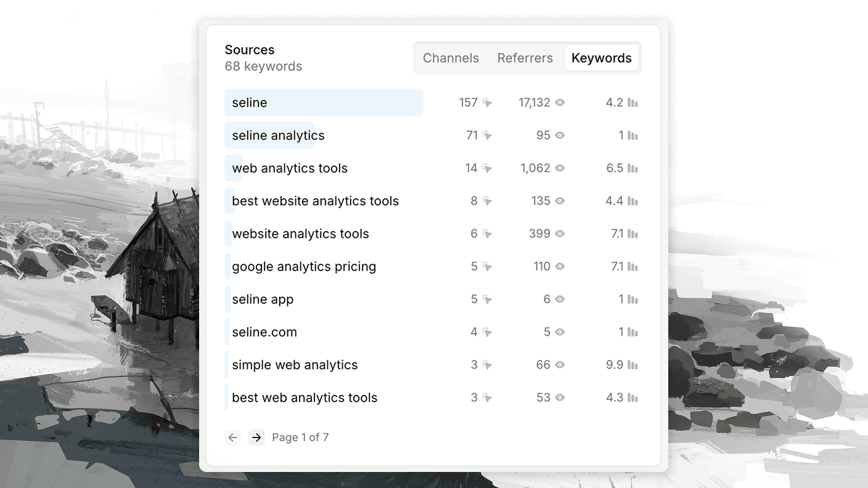Click position bars icon in website analytics tools row

633,233
